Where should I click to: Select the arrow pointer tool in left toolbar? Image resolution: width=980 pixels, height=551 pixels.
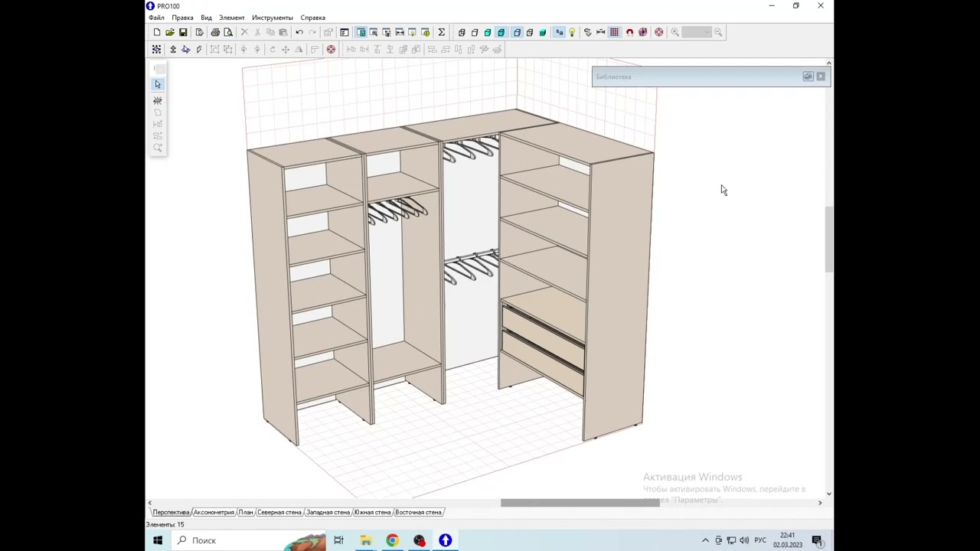158,84
